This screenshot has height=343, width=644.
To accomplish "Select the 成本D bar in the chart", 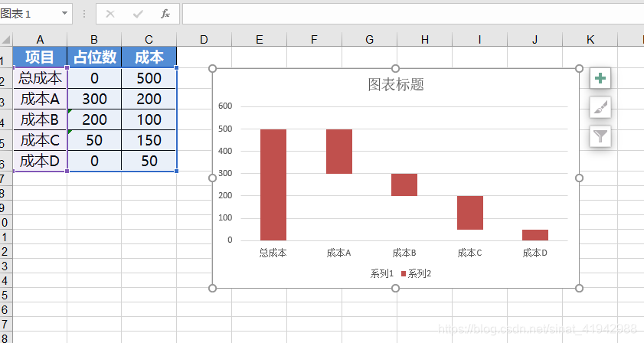I will coord(535,235).
